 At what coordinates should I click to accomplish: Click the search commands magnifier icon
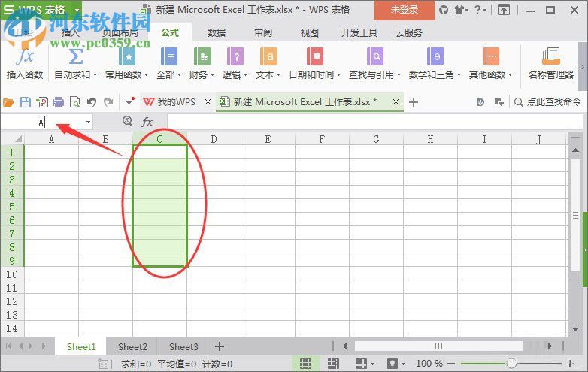click(x=518, y=102)
